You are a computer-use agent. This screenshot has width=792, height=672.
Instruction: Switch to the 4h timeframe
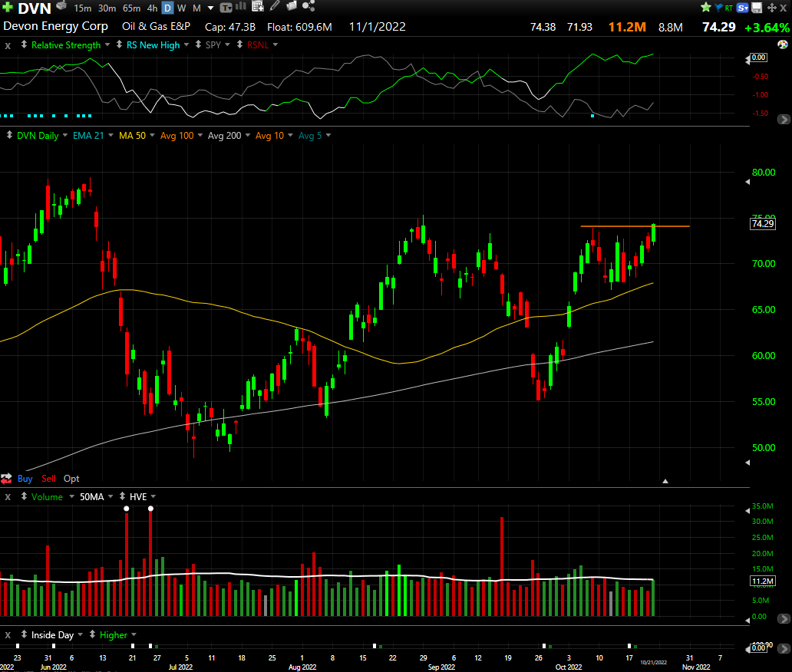pos(152,8)
